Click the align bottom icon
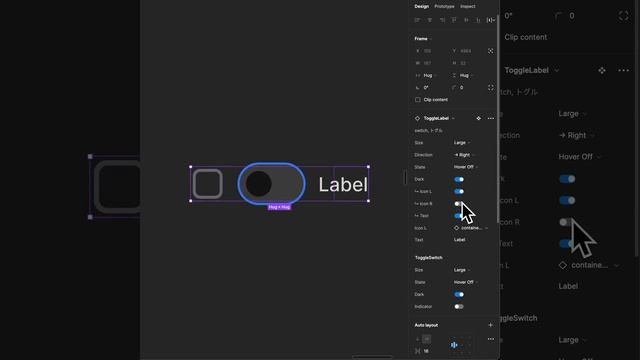Viewport: 640px width, 360px height. (478, 20)
